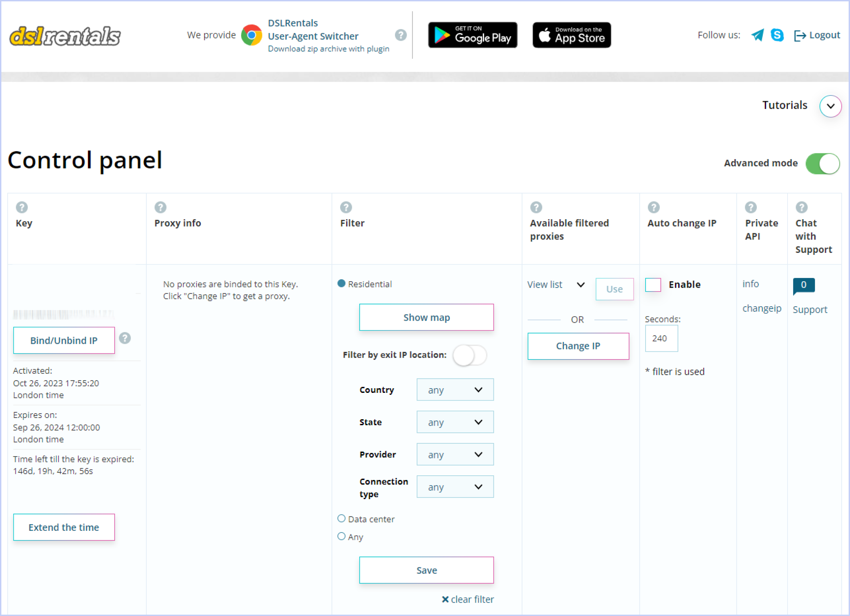
Task: Open the help icon above Auto change IP
Action: tap(654, 207)
